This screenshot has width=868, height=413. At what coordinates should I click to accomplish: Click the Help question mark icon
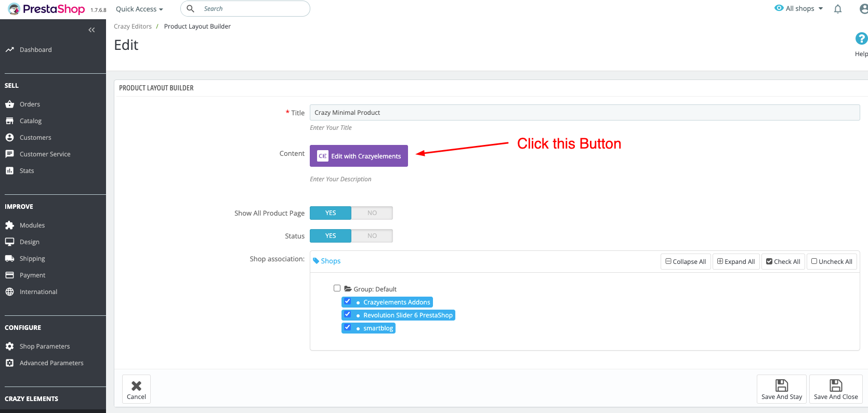coord(861,38)
